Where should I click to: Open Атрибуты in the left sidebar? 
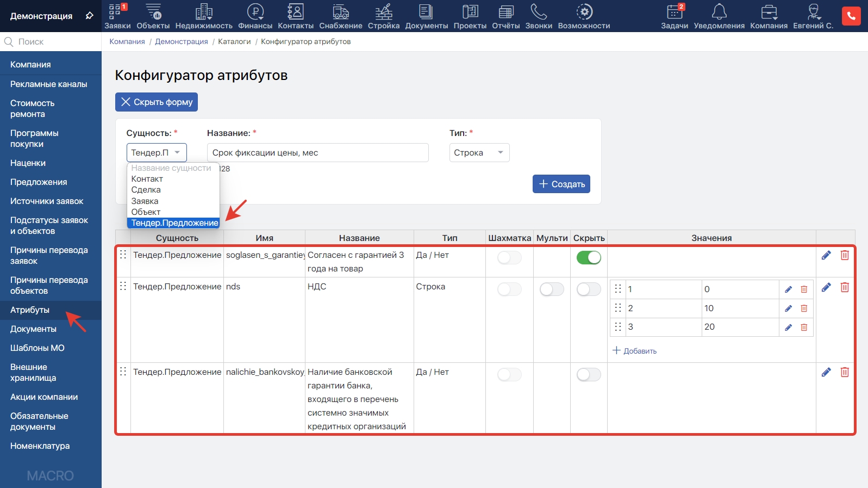(30, 310)
